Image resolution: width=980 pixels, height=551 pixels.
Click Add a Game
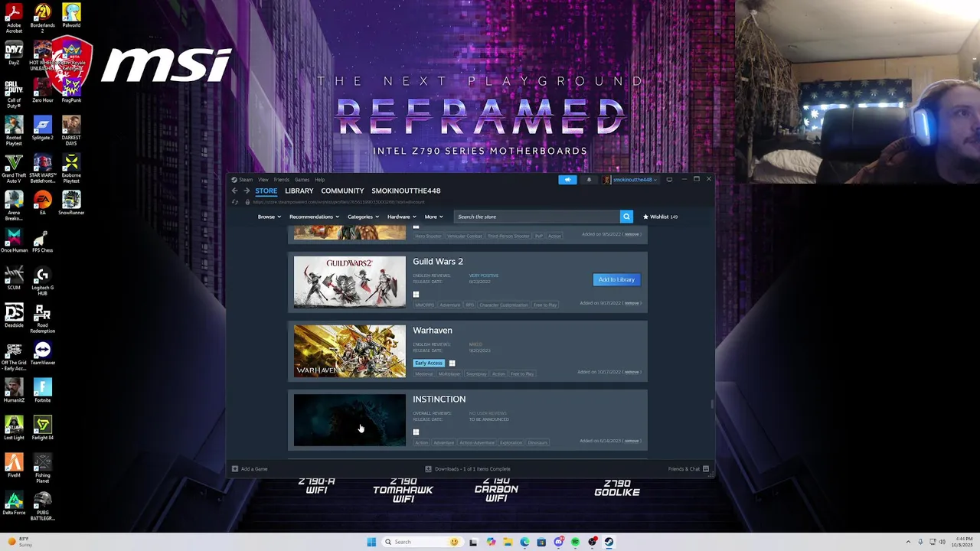pyautogui.click(x=250, y=469)
